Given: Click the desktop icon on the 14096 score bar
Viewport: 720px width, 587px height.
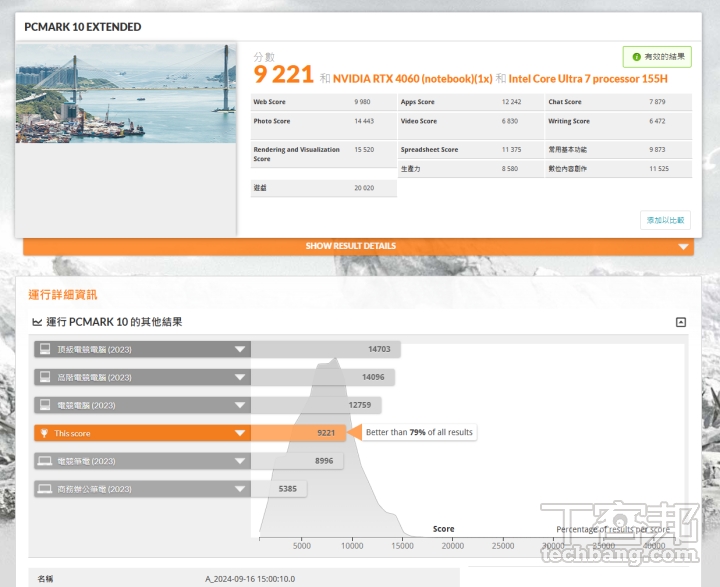Looking at the screenshot, I should (44, 377).
